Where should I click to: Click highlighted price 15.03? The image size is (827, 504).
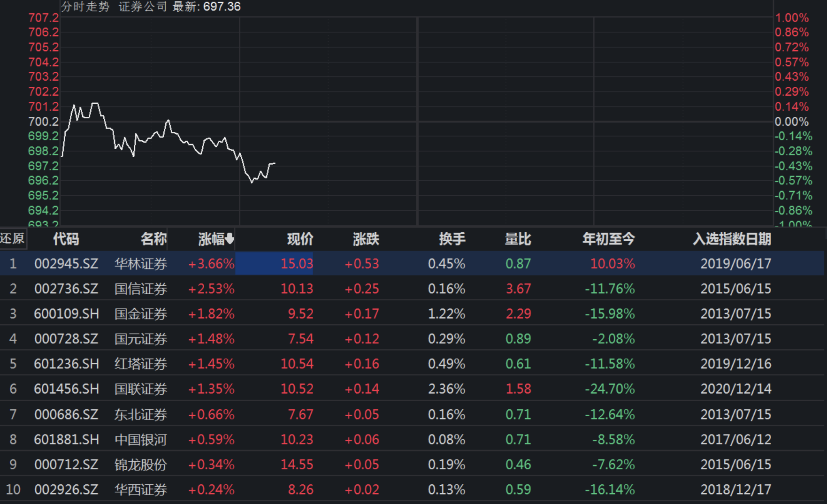coord(297,264)
